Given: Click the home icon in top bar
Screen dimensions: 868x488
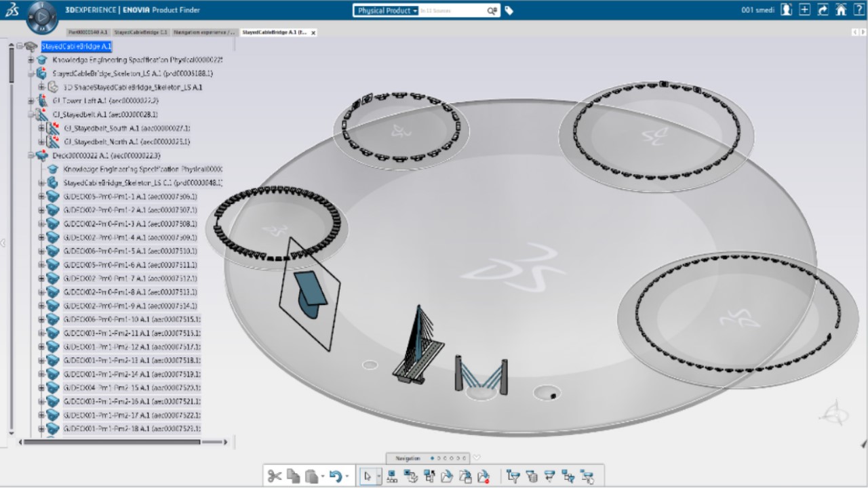Looking at the screenshot, I should [841, 10].
